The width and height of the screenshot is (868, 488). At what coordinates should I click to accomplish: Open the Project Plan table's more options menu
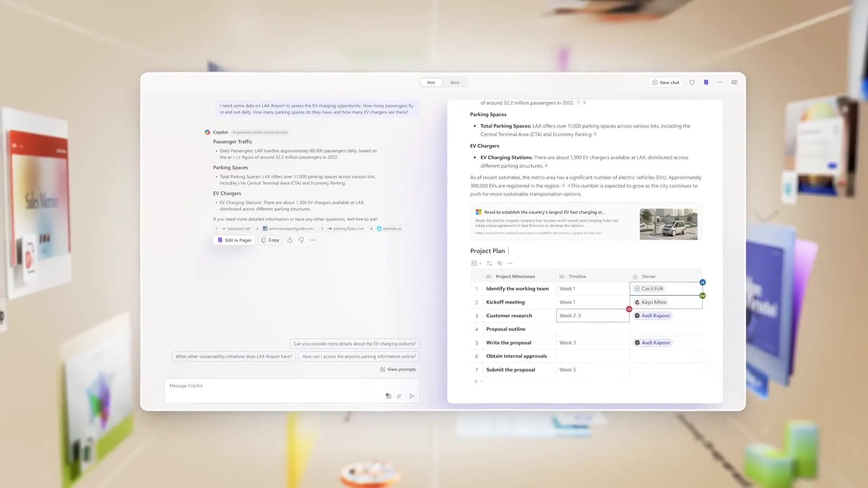point(510,263)
